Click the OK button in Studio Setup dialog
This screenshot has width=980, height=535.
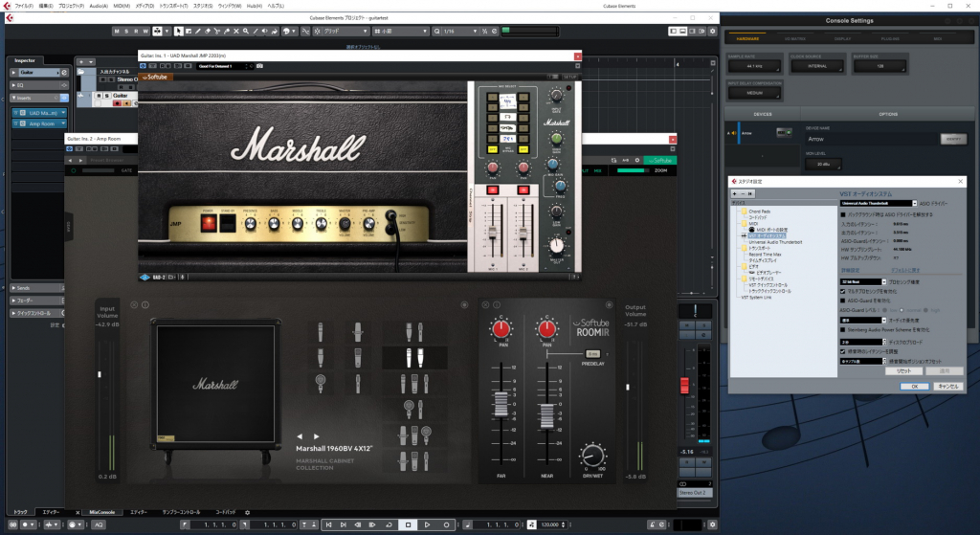pos(914,386)
